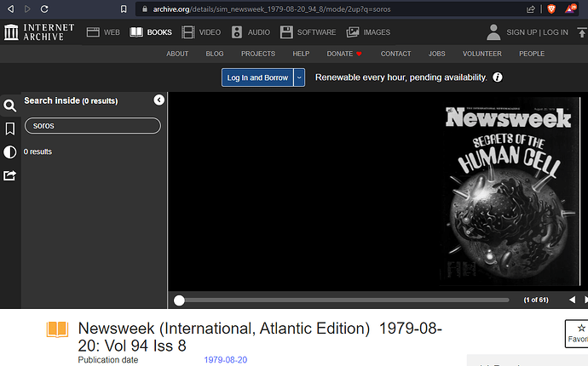
Task: Click the LOG IN link
Action: coord(556,32)
